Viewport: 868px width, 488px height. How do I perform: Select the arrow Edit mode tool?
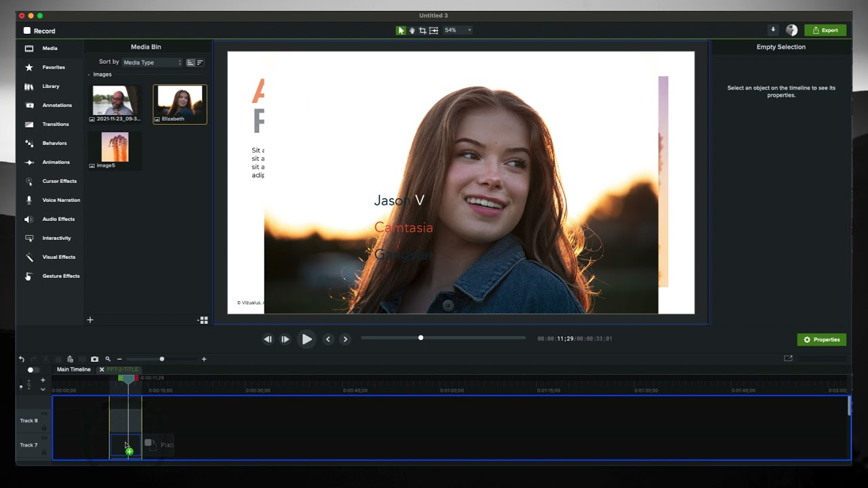[401, 30]
